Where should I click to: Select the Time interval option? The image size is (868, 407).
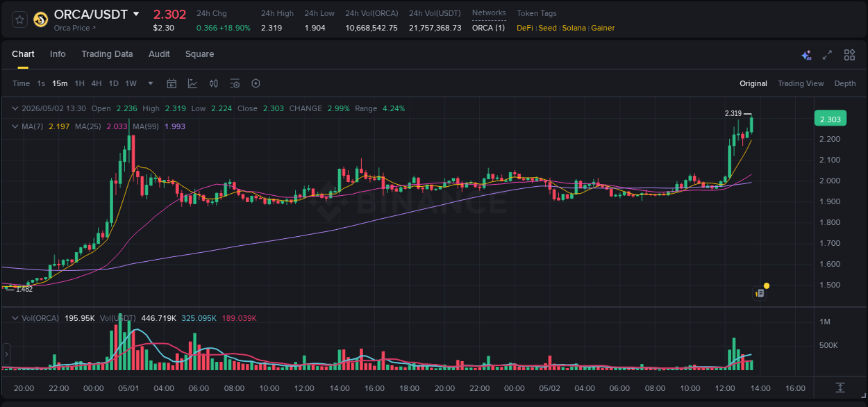pyautogui.click(x=21, y=83)
